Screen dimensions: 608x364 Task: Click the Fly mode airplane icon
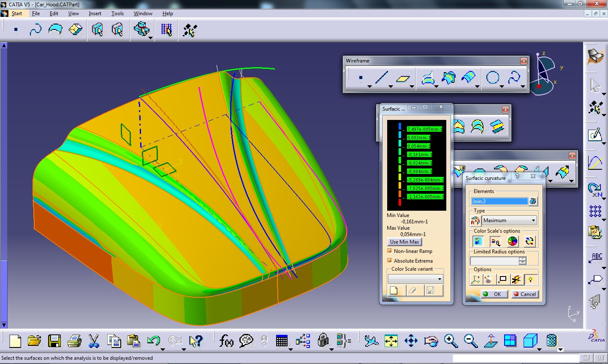(371, 340)
